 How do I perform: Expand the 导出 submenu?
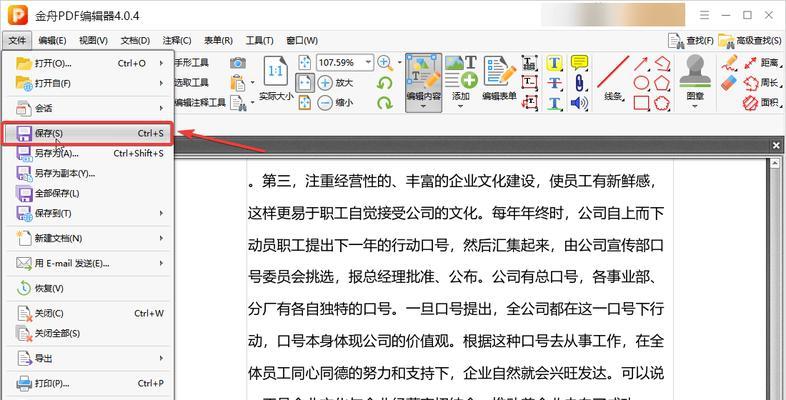click(x=89, y=358)
